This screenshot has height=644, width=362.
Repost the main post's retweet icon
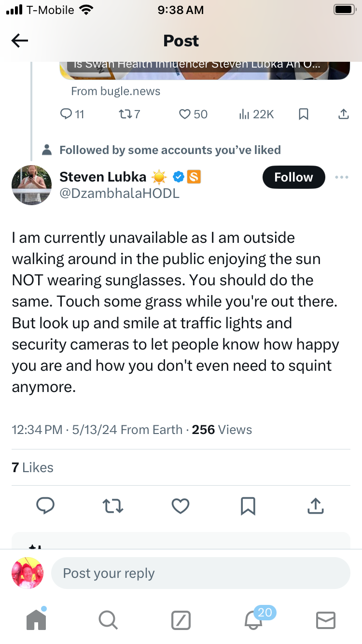point(113,505)
